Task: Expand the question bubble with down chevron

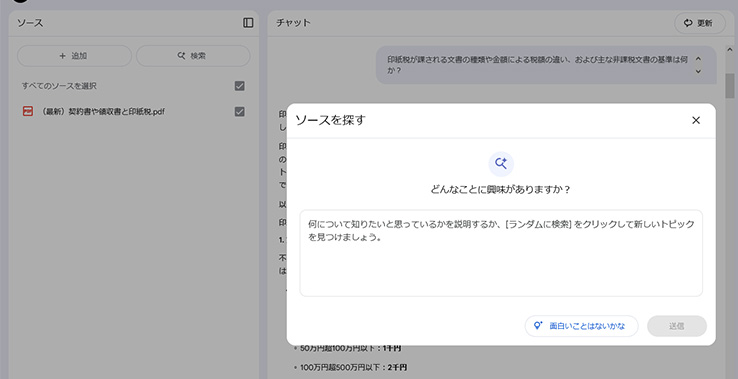Action: pos(698,71)
